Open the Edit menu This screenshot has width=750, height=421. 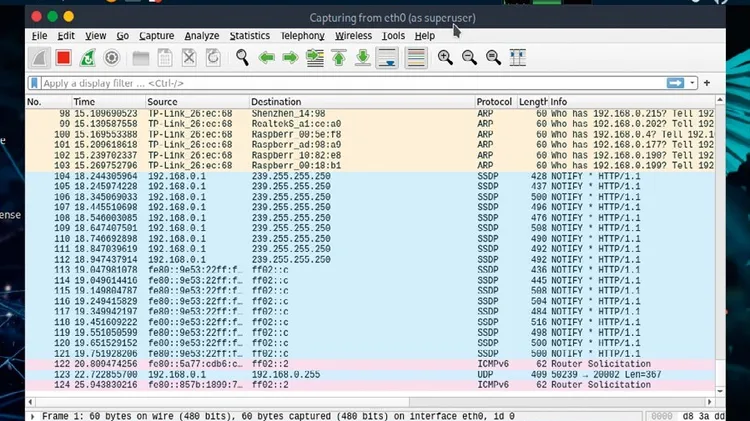point(66,36)
